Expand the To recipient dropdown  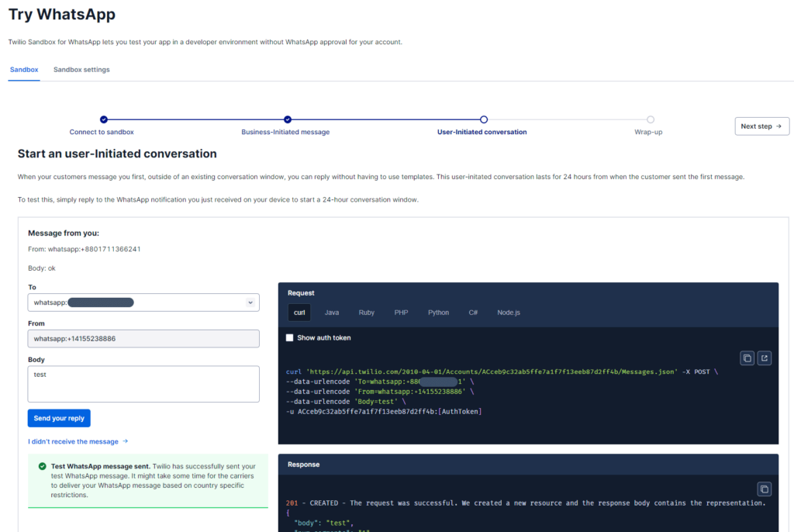250,302
